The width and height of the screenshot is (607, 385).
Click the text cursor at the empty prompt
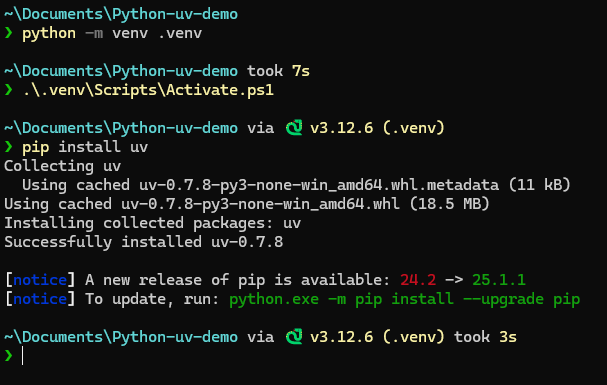22,355
